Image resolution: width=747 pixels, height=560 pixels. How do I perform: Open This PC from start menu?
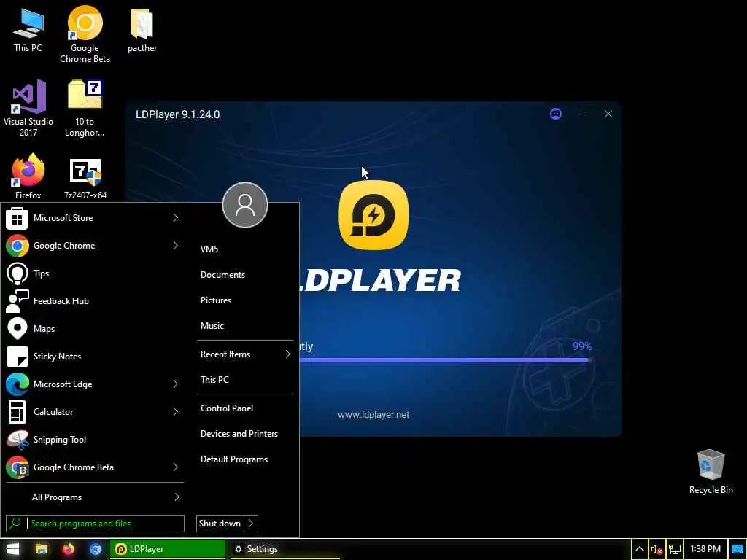pyautogui.click(x=215, y=379)
